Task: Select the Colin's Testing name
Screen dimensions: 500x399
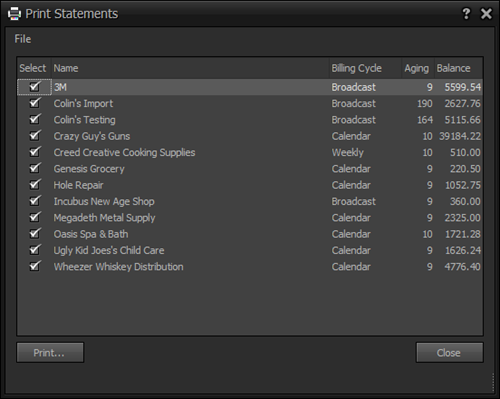Action: (x=85, y=120)
